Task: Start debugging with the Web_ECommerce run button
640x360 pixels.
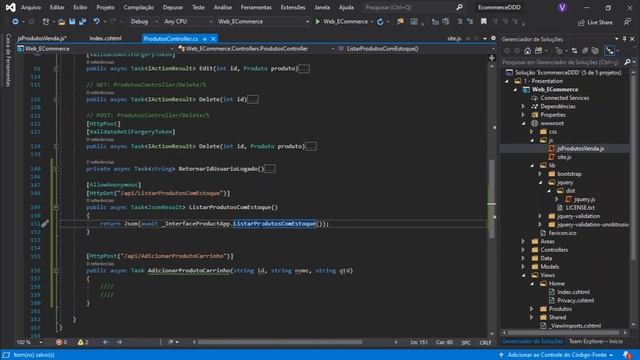Action: click(x=341, y=22)
